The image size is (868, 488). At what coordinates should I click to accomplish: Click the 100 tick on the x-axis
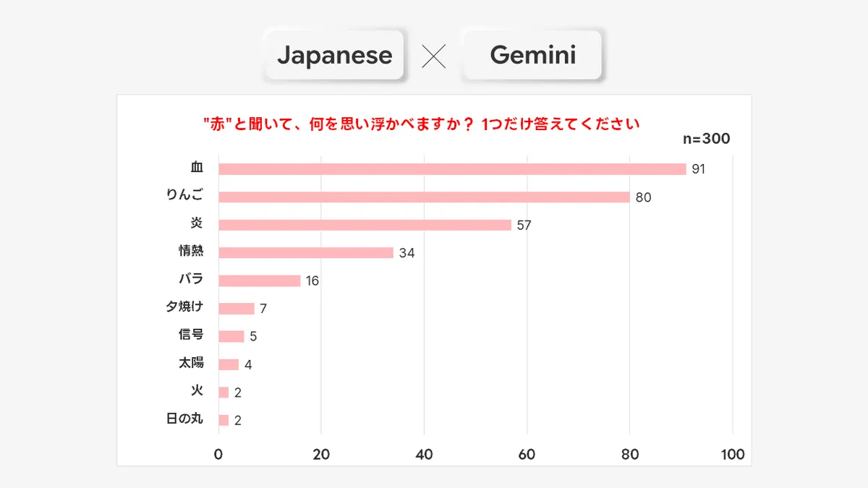pos(732,455)
